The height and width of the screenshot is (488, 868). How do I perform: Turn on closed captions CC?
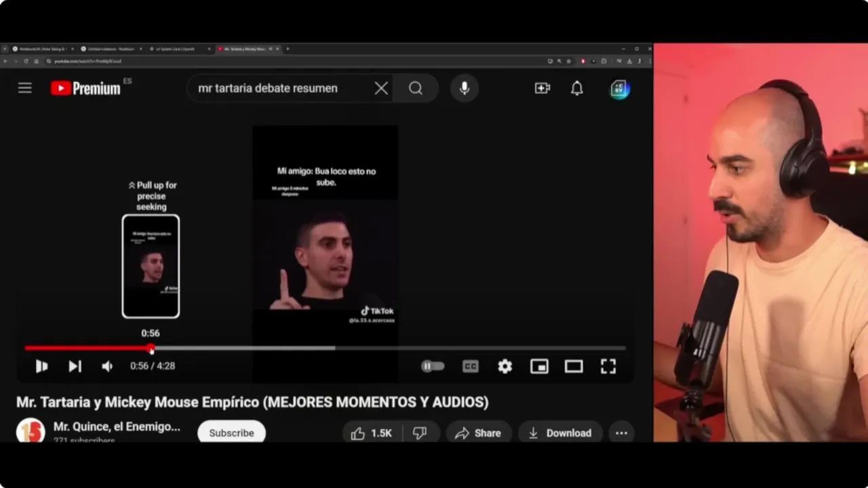point(471,366)
